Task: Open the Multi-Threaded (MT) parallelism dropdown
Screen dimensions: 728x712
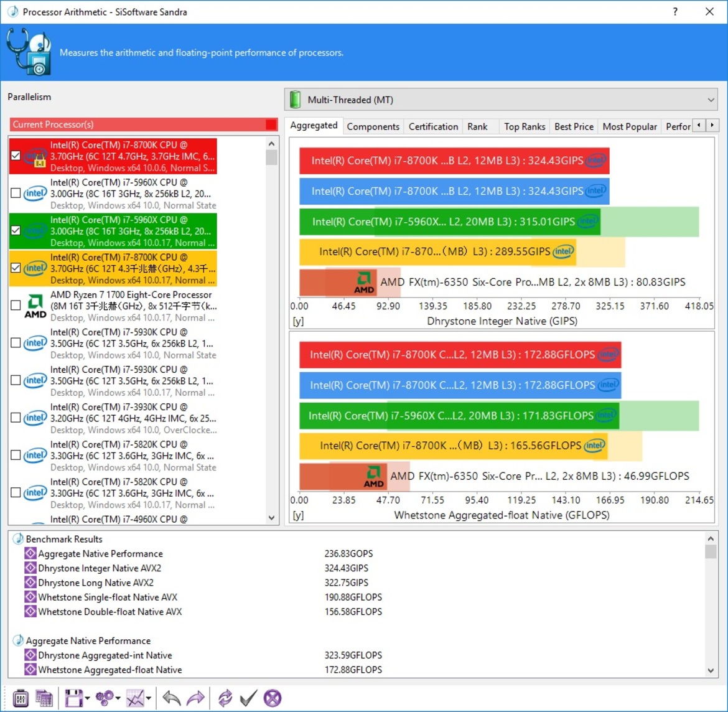Action: coord(501,100)
